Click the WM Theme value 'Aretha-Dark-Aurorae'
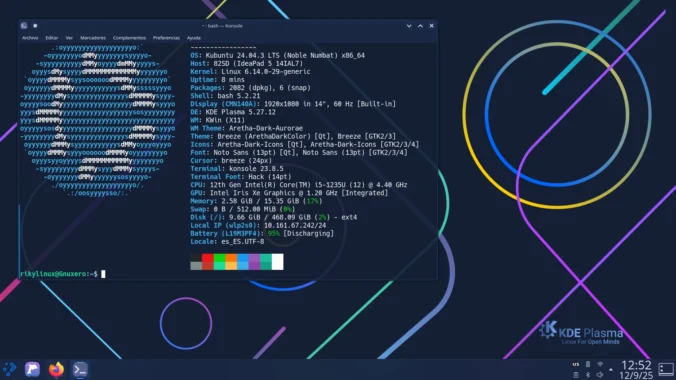Viewport: 676px width, 380px height. (266, 129)
